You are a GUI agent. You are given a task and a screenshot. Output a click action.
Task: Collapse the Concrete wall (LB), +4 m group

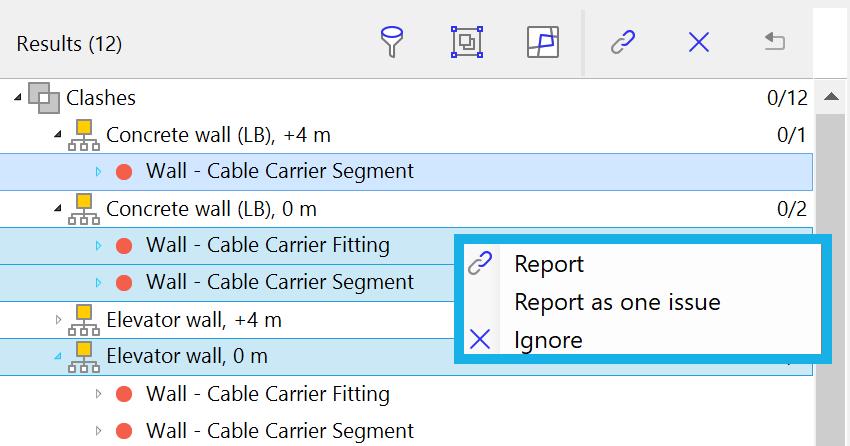pyautogui.click(x=57, y=134)
